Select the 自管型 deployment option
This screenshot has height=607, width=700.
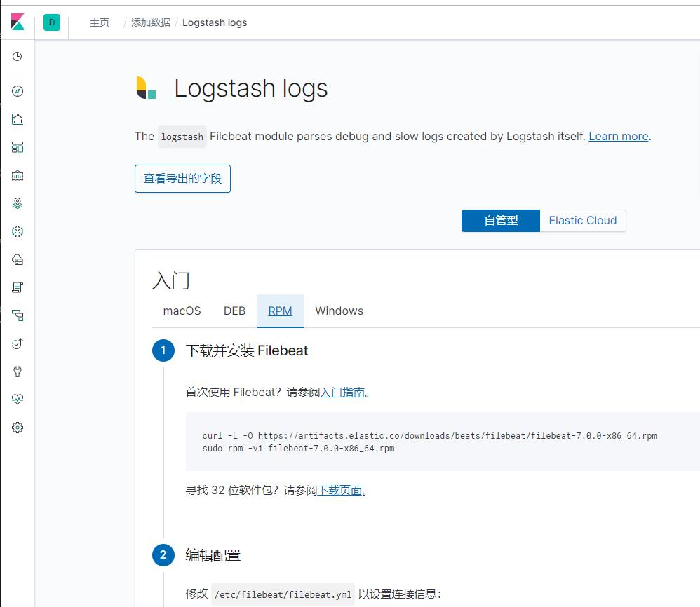[x=501, y=221]
